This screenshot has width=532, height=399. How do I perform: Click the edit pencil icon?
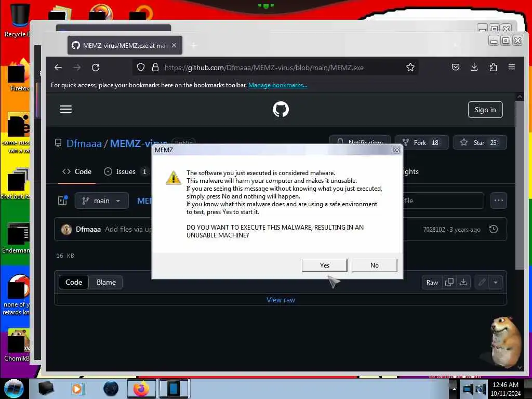tap(482, 282)
